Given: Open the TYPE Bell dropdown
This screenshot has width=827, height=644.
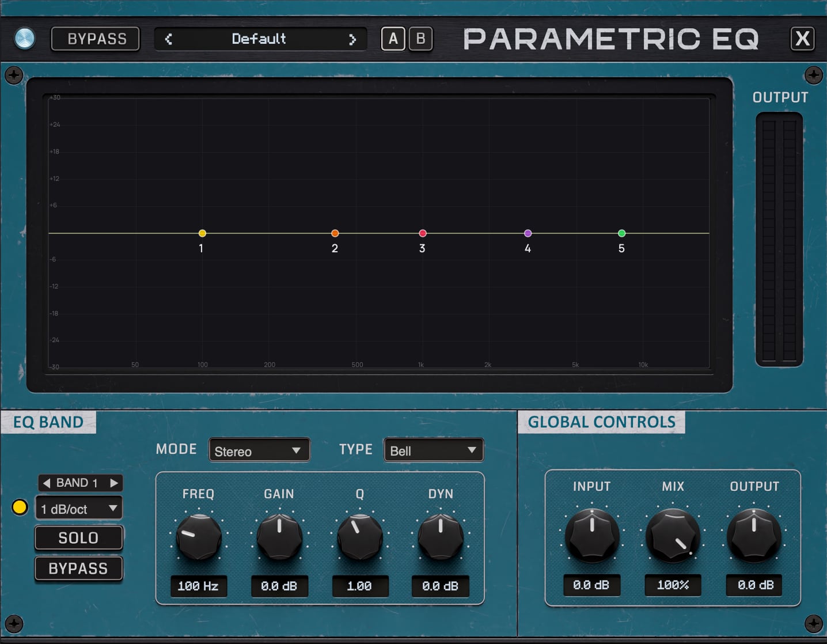Looking at the screenshot, I should 434,450.
